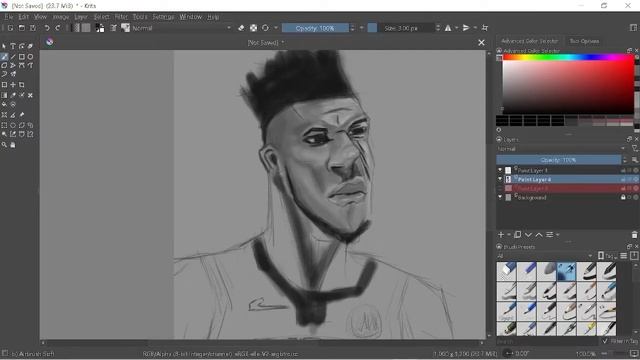640x360 pixels.
Task: Select the Ellipse shape tool
Action: (x=30, y=57)
